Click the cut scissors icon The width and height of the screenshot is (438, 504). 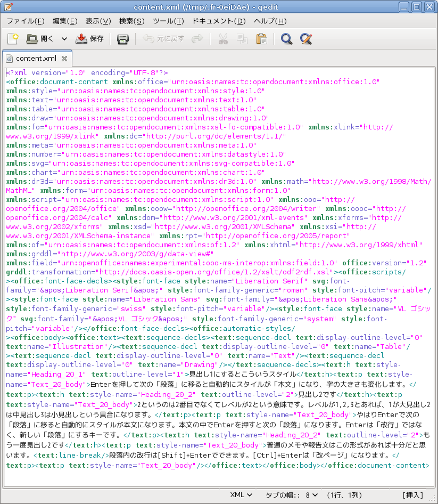click(223, 39)
